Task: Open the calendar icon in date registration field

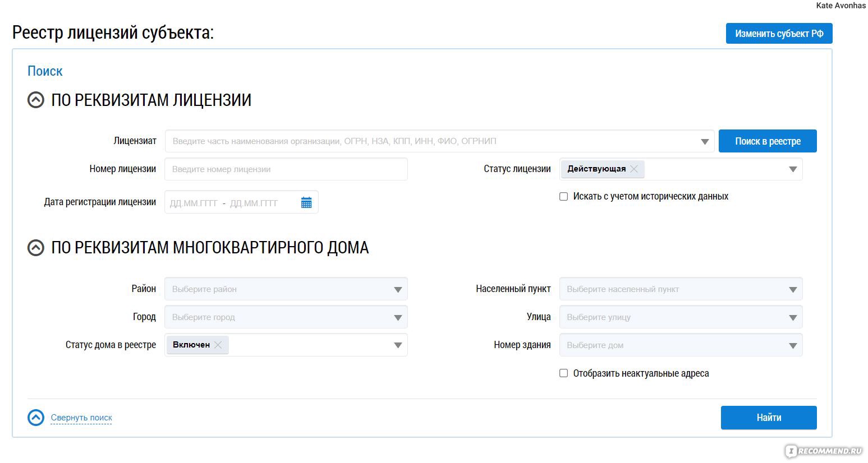Action: [x=306, y=202]
